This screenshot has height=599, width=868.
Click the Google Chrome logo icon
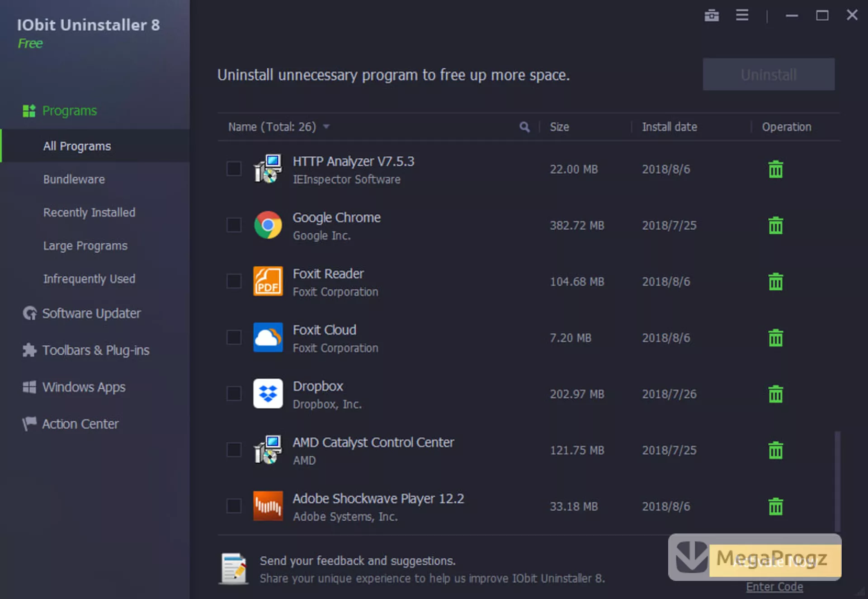(268, 225)
